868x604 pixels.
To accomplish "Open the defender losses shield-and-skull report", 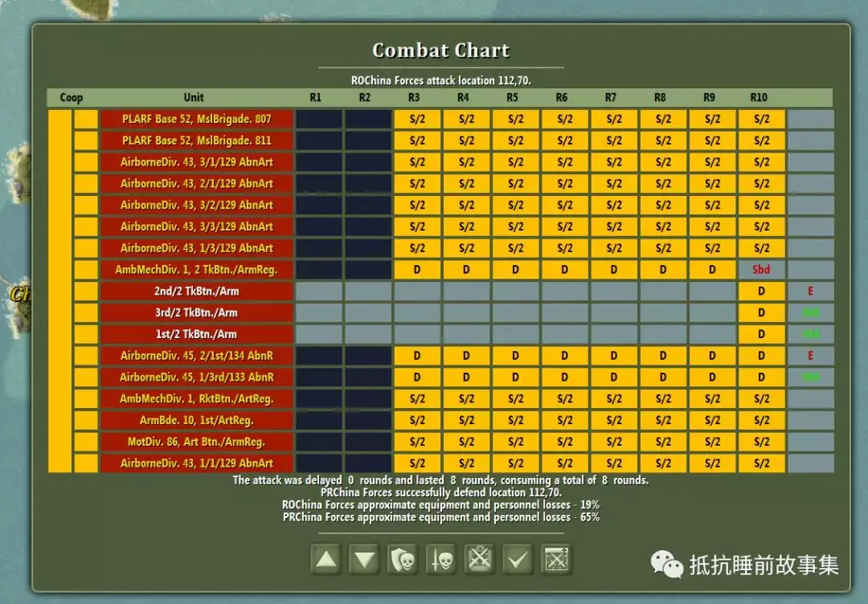I will coord(403,560).
